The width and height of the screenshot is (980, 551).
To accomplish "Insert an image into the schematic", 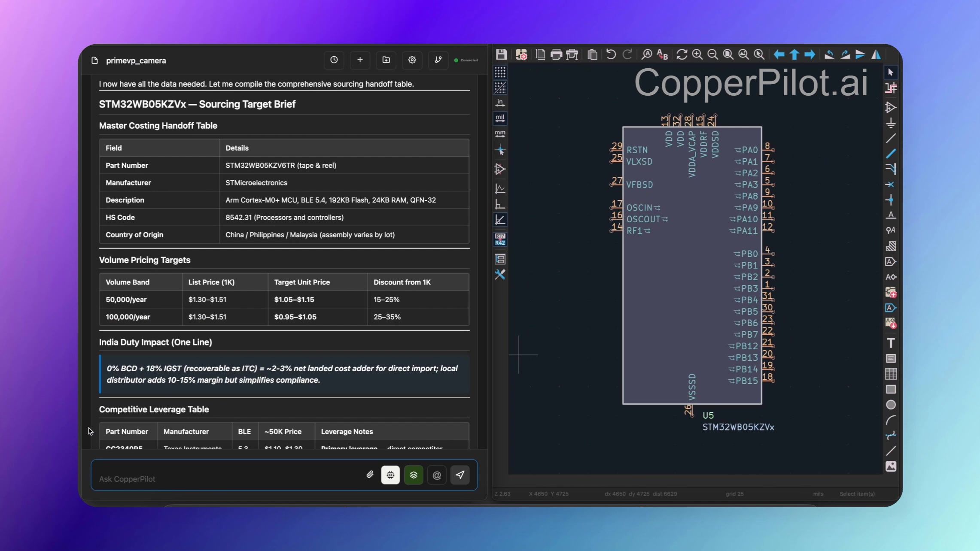I will coord(891,466).
